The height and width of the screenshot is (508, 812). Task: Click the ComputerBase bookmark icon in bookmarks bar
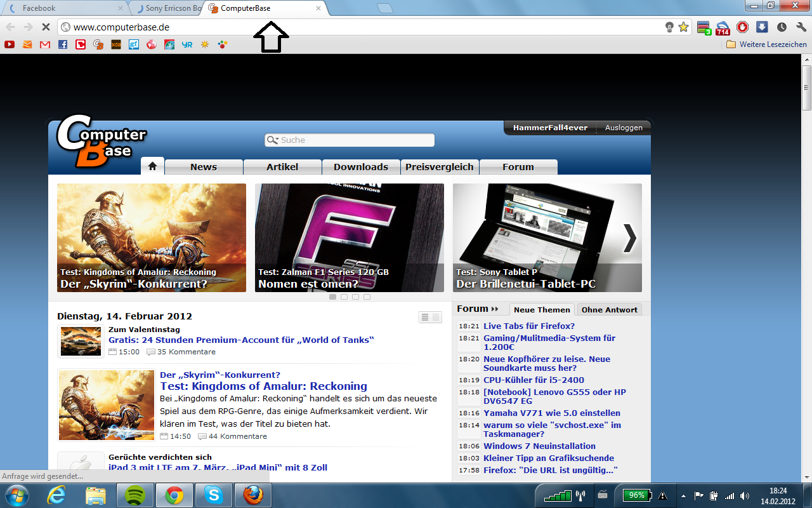98,44
